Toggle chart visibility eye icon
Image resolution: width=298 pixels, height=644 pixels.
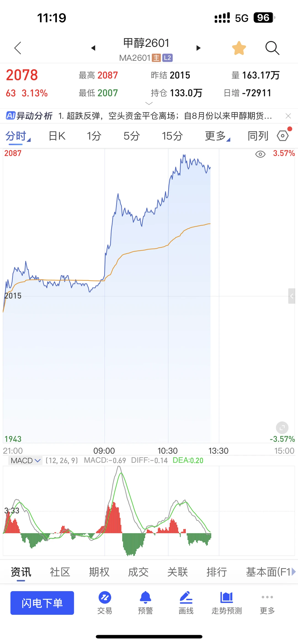point(260,154)
